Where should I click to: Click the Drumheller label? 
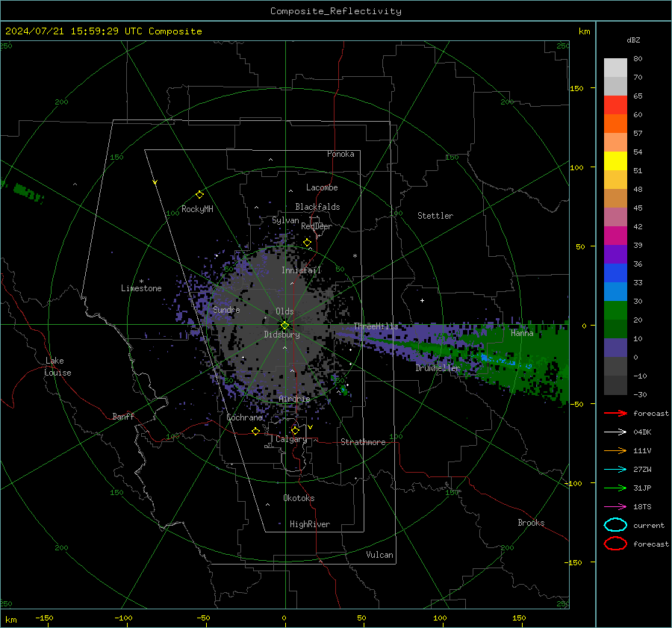pos(438,368)
